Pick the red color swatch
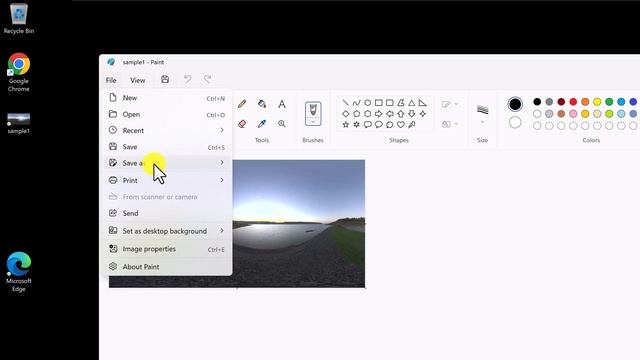The image size is (640, 360). click(x=573, y=102)
